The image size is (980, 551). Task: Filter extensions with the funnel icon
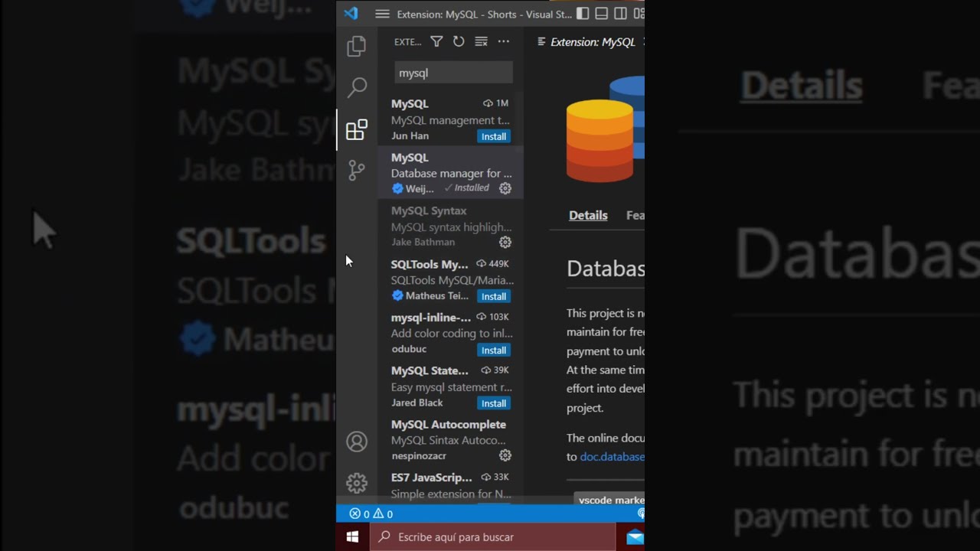pos(436,41)
